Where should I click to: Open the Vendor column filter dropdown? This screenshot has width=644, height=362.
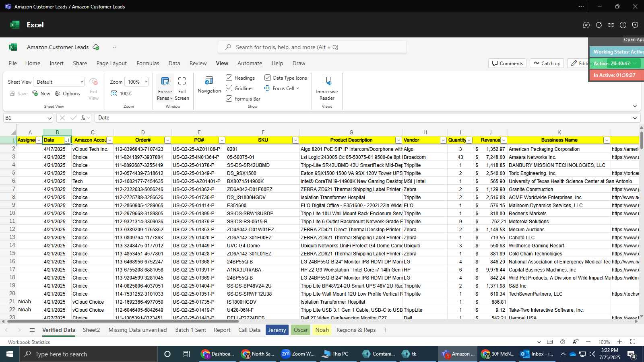pyautogui.click(x=443, y=140)
